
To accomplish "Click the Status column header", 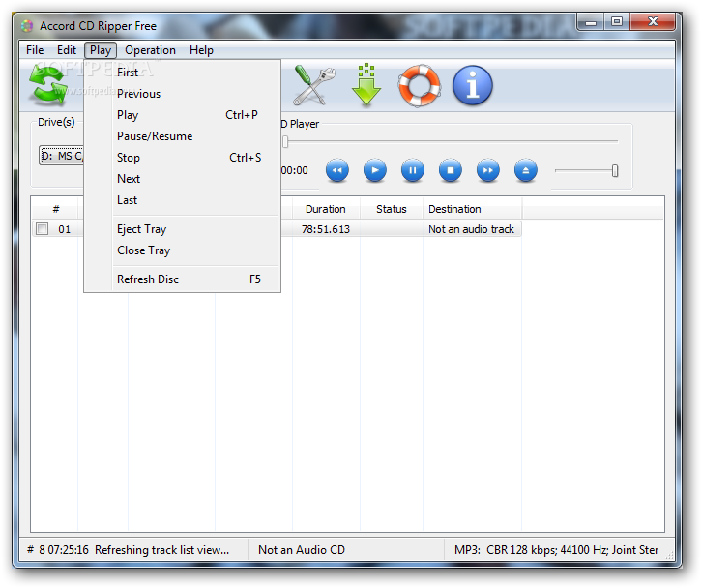I will (x=392, y=209).
